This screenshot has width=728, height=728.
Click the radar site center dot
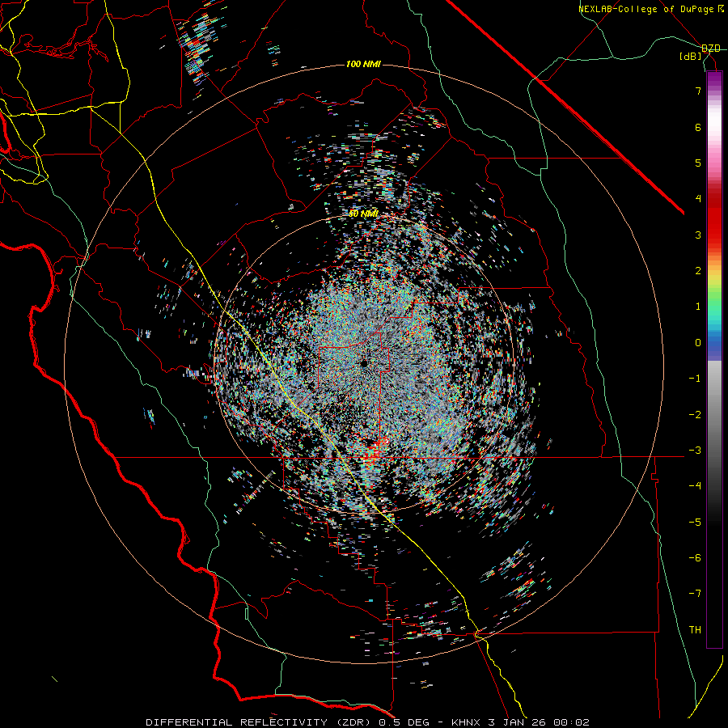(x=364, y=363)
